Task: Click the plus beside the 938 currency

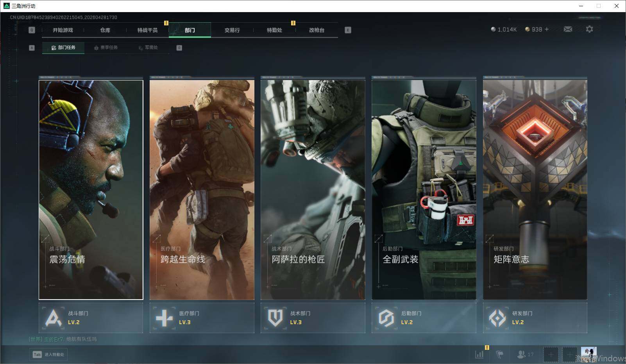Action: coord(547,29)
